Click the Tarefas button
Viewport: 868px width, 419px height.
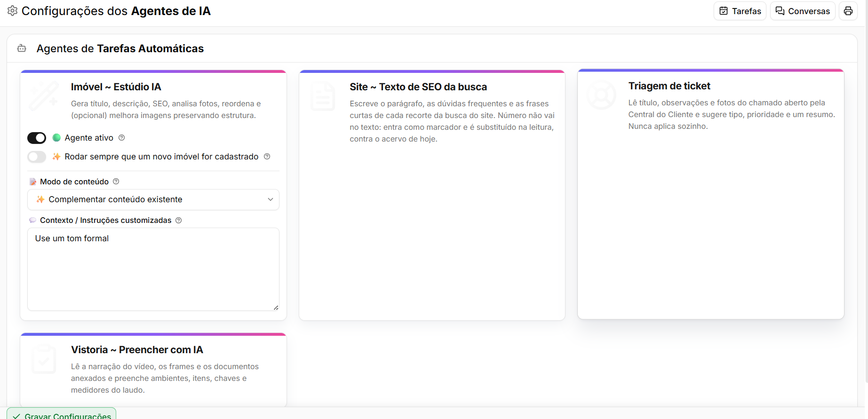pyautogui.click(x=740, y=11)
